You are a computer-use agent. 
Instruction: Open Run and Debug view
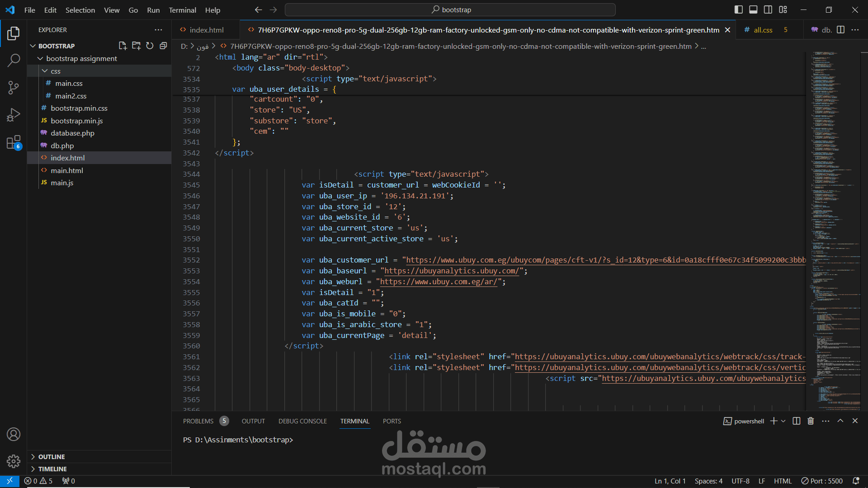[x=14, y=115]
